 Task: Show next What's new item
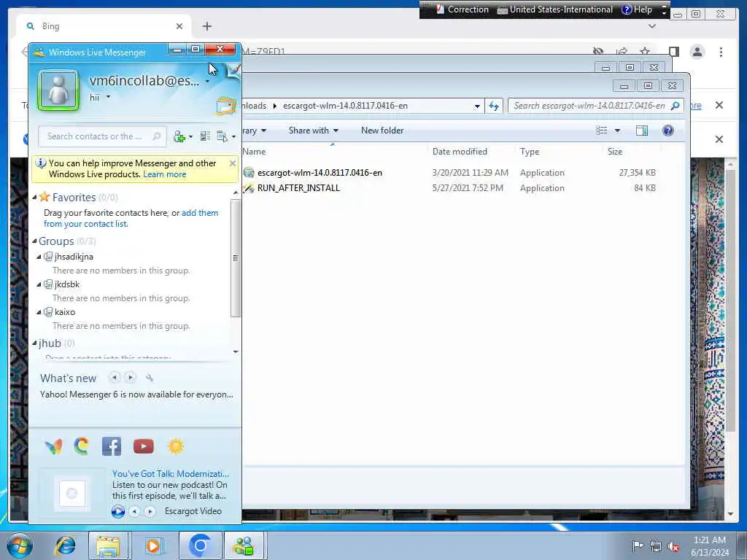[x=130, y=378]
